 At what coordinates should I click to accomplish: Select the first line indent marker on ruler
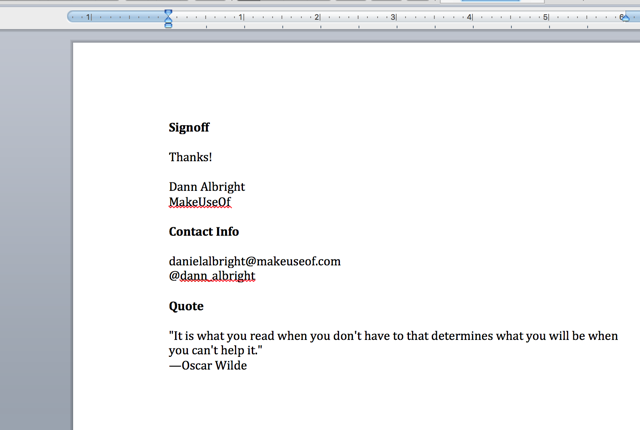point(168,12)
